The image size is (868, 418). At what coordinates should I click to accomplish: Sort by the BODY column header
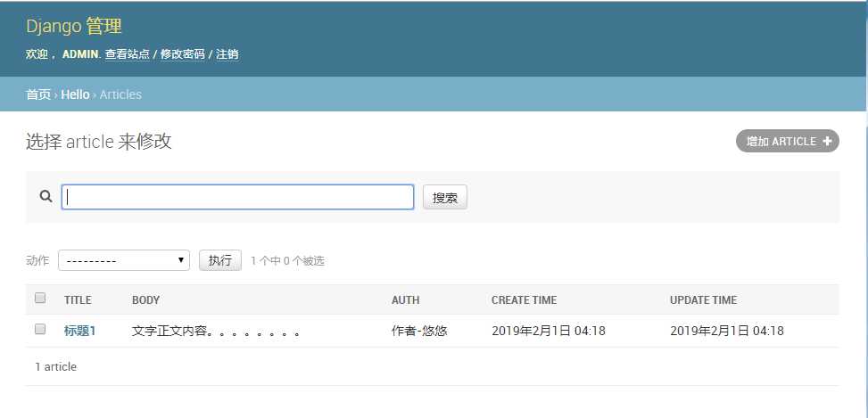(x=146, y=300)
